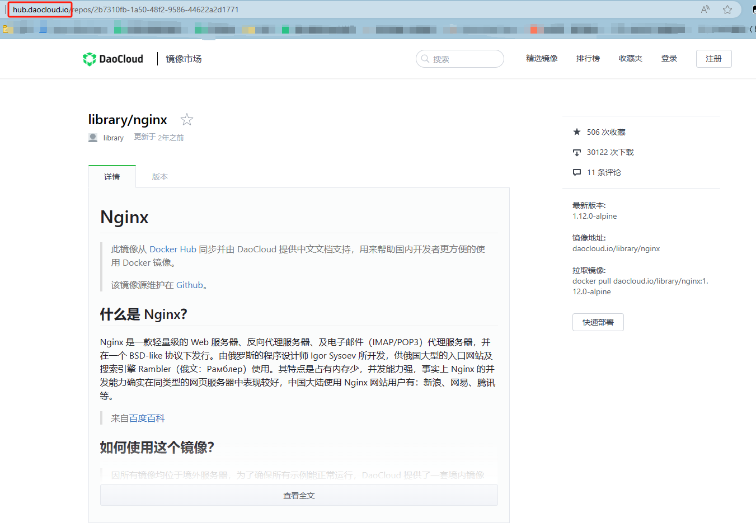Click the library/nginx title text
Screen dimensions: 756x532
tap(128, 120)
